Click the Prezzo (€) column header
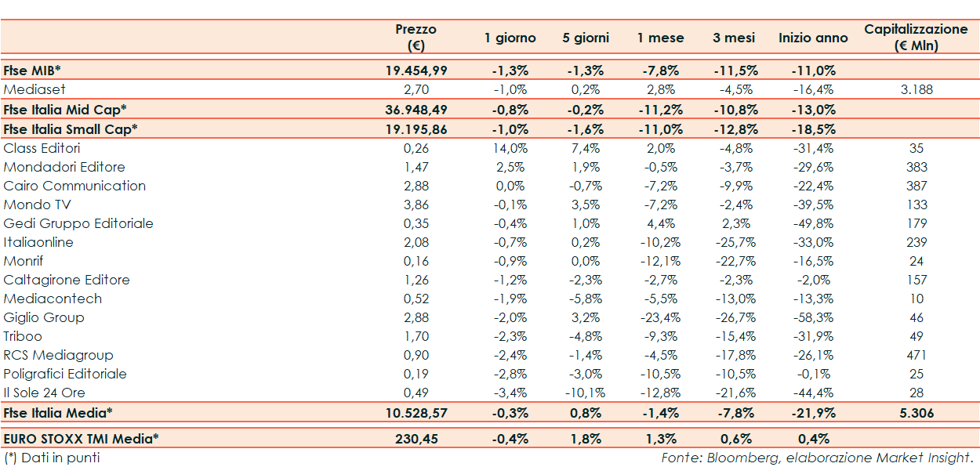The height and width of the screenshot is (467, 980). [x=416, y=37]
